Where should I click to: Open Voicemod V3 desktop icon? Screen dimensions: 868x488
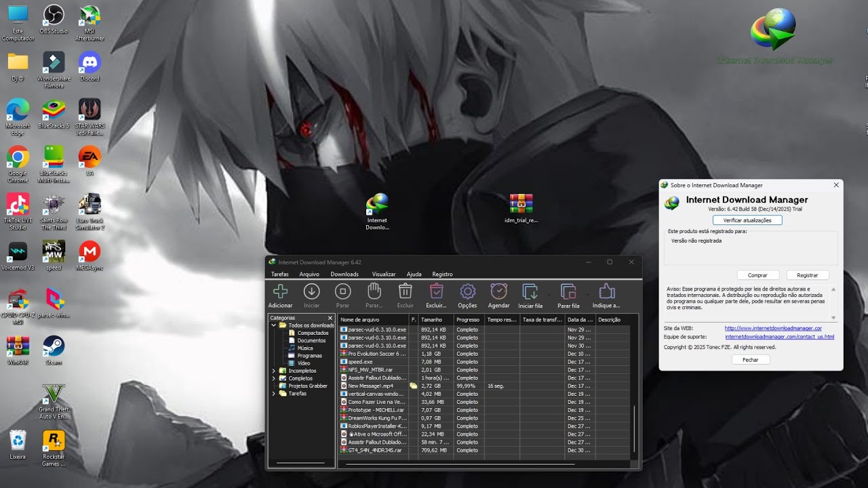pyautogui.click(x=18, y=256)
